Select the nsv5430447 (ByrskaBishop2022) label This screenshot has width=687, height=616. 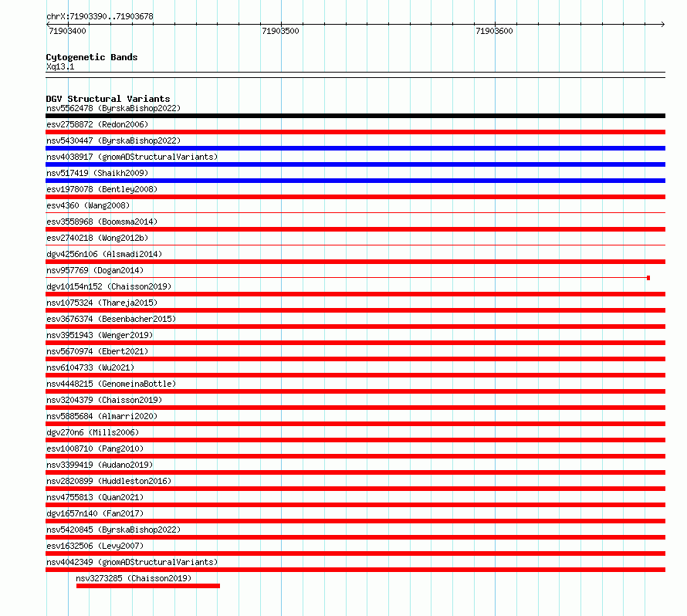click(113, 140)
